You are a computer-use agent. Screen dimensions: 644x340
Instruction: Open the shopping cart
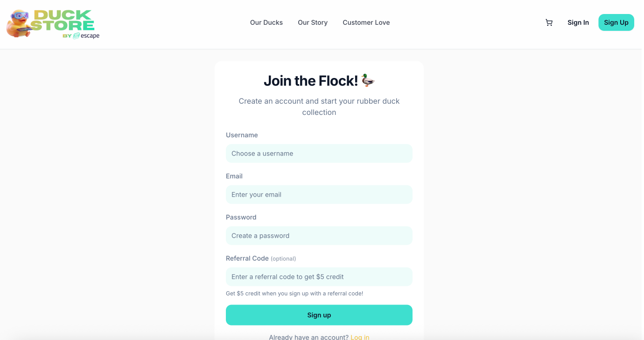click(549, 22)
